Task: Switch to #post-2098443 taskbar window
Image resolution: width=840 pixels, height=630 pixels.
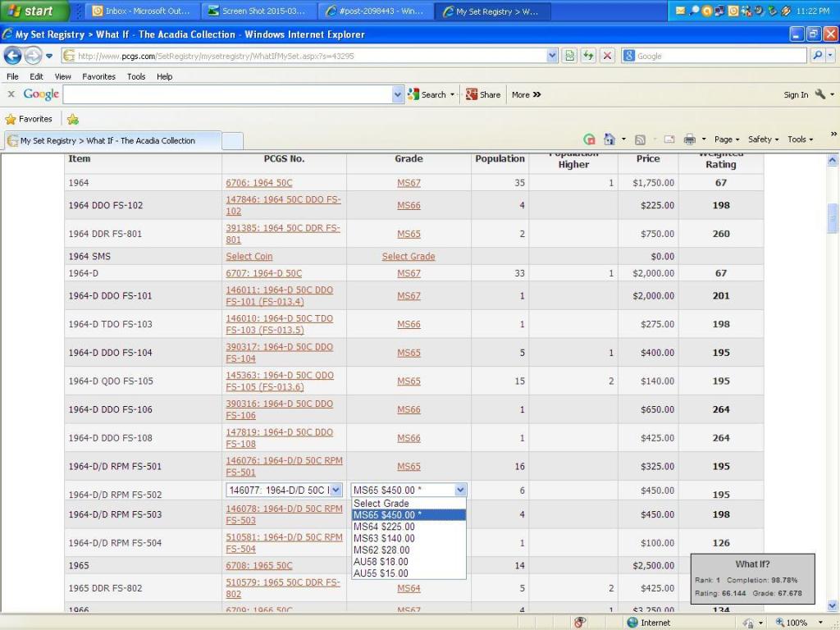Action: click(375, 11)
